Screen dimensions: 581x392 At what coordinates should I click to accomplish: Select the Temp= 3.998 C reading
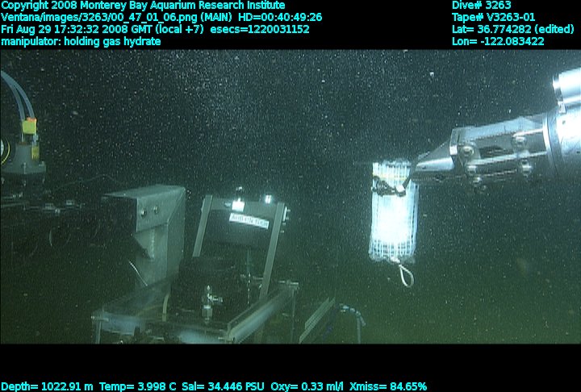138,386
